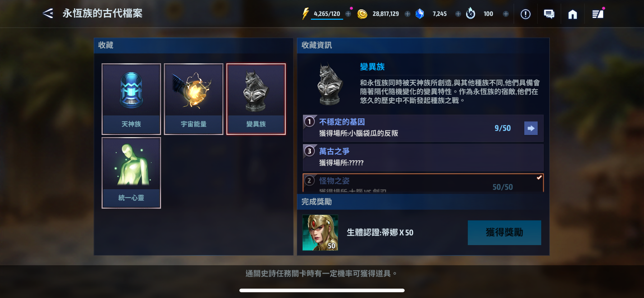The height and width of the screenshot is (298, 644).
Task: Open the menu list icon
Action: click(598, 14)
